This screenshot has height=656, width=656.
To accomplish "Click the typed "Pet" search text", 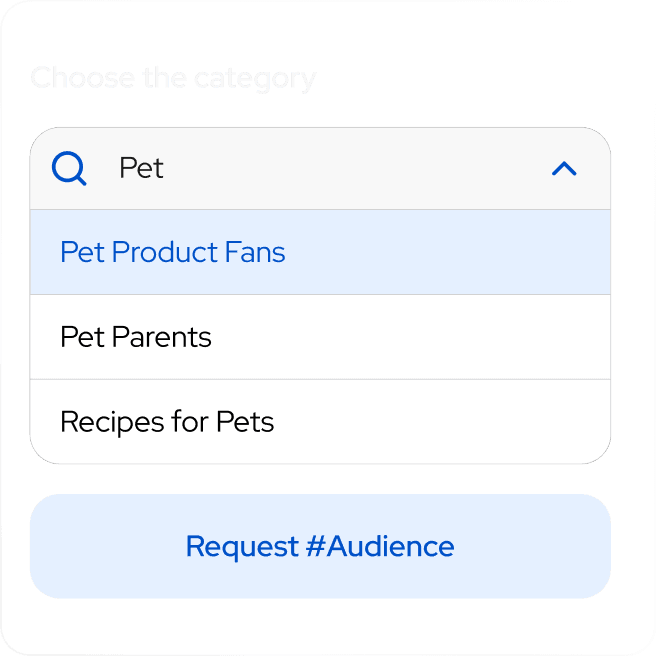I will point(141,169).
